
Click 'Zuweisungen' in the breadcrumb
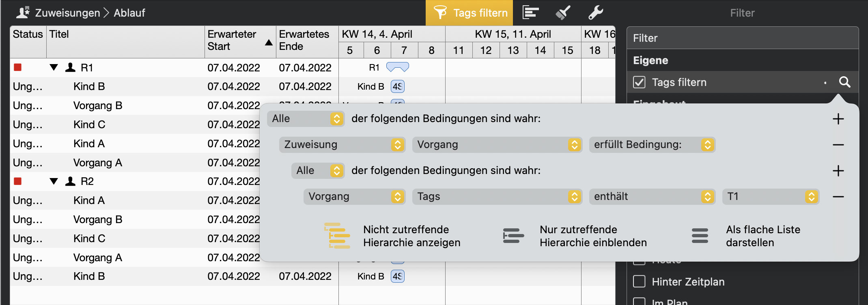click(x=67, y=13)
